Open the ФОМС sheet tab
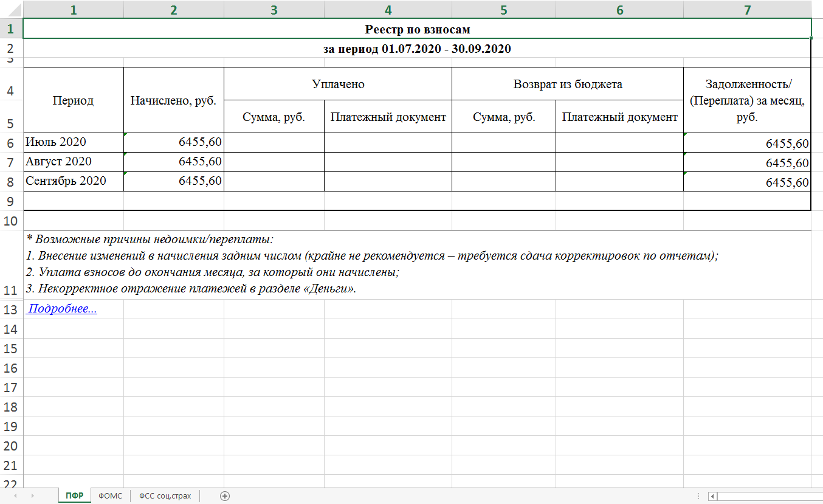The width and height of the screenshot is (823, 504). (110, 496)
